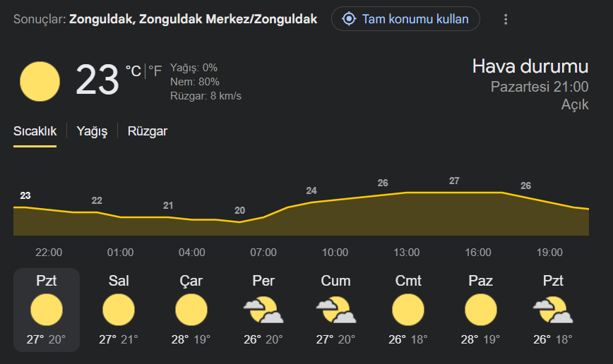Select the Sıcaklık tab
This screenshot has height=364, width=613.
tap(35, 131)
